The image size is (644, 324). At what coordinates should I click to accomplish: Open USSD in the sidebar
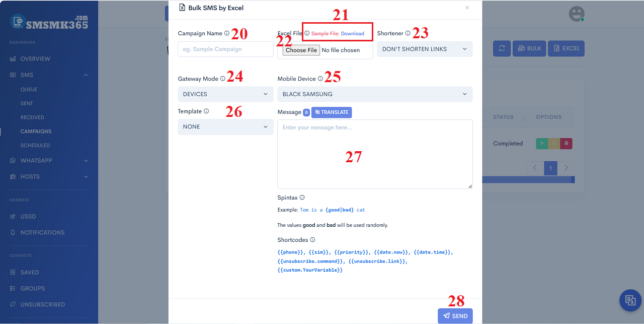(x=28, y=217)
